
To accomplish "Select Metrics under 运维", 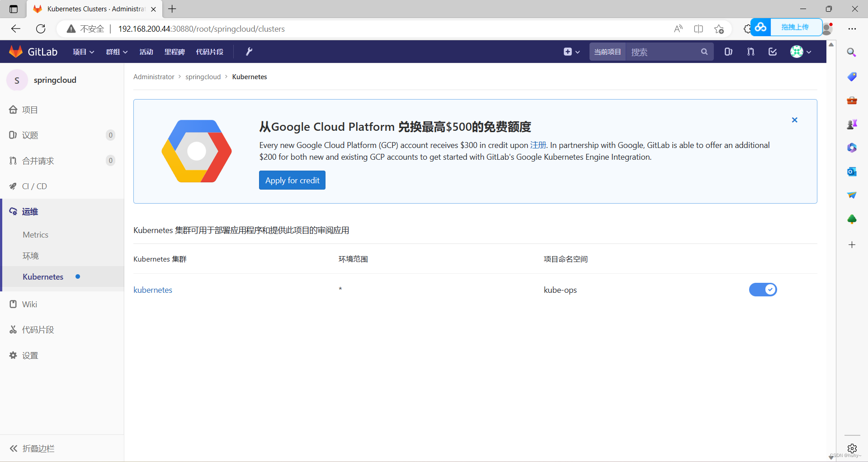I will [x=35, y=235].
